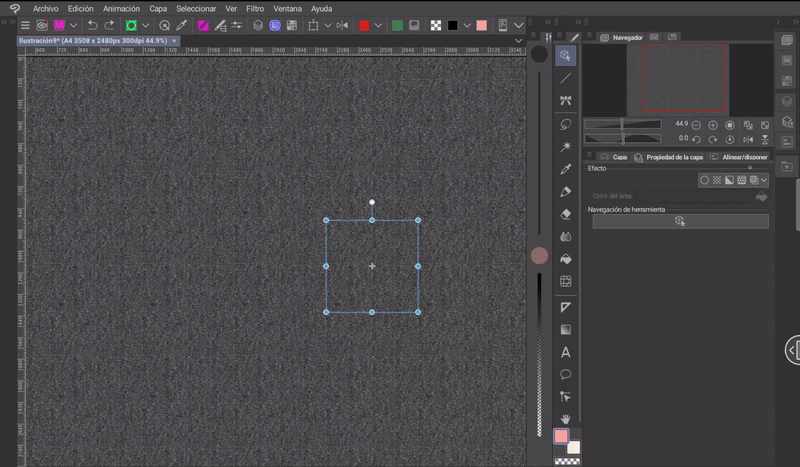Expand the effect options dropdown arrow
Screen dimensions: 800x467
pos(764,180)
